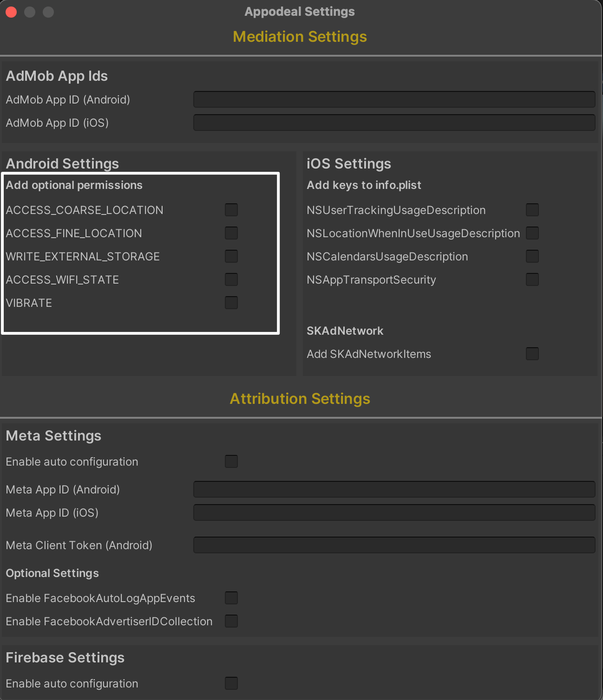Click the Meta App ID (Android) input
Image resolution: width=603 pixels, height=700 pixels.
394,489
